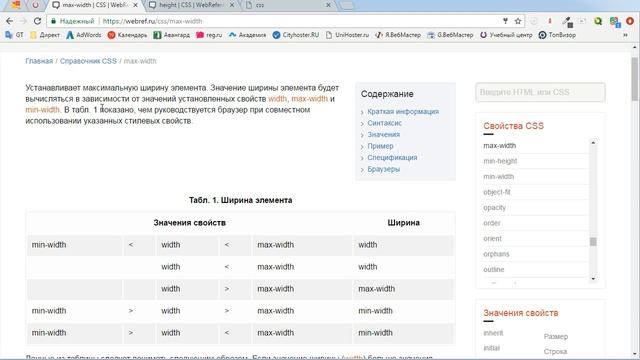Open the reg.ru bookmark
640x360 pixels.
pyautogui.click(x=209, y=35)
